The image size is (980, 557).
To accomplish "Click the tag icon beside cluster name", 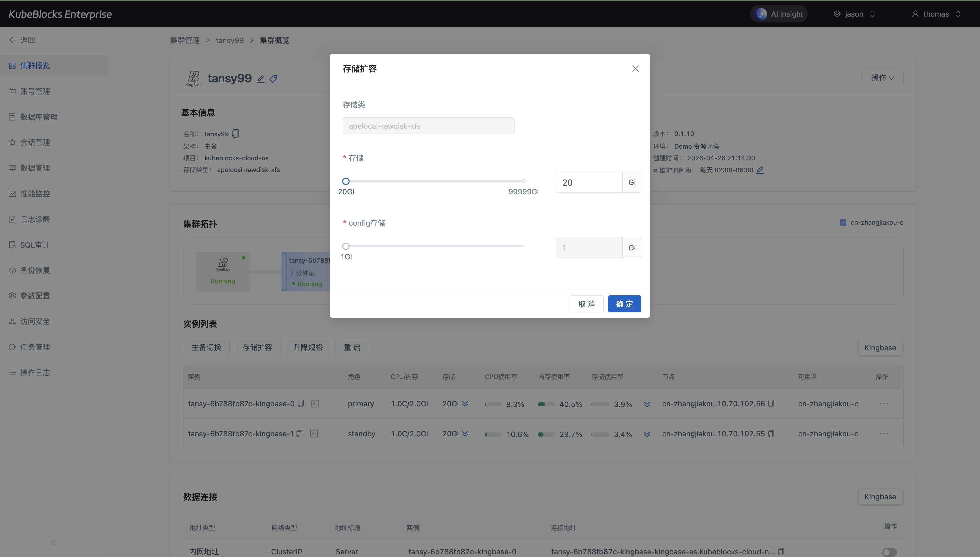I will (273, 79).
